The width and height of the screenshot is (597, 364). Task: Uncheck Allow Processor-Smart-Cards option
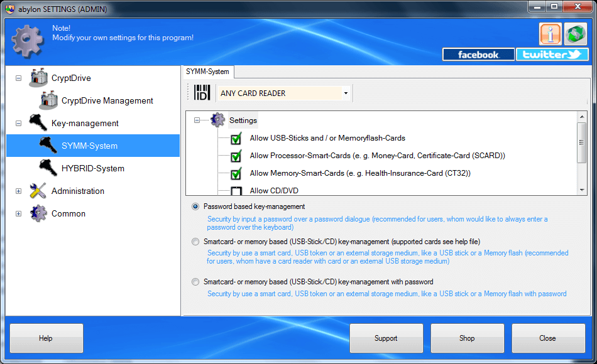click(x=236, y=156)
